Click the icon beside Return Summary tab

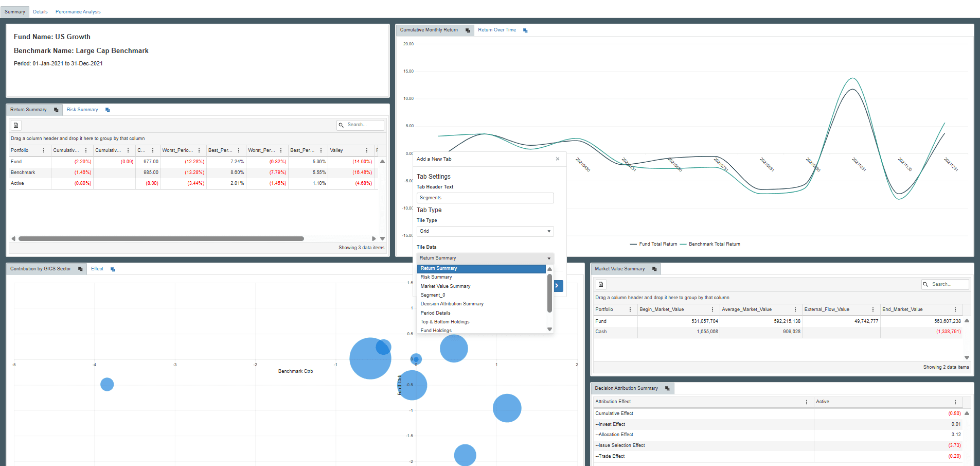coord(56,110)
